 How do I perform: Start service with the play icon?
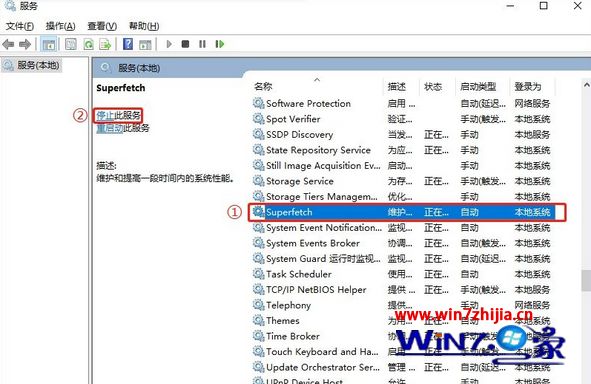(x=169, y=44)
